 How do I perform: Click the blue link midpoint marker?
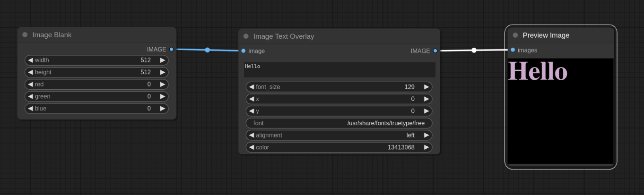pos(207,50)
